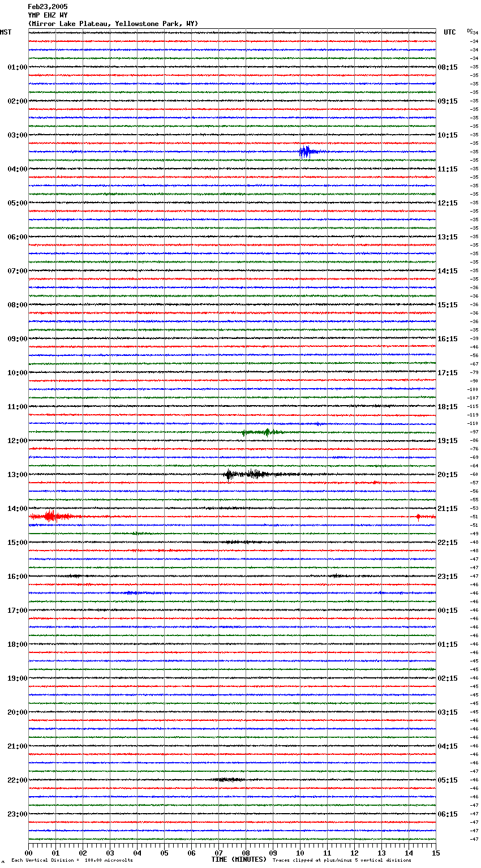This screenshot has width=481, height=868.
Task: Select the 11:00 MST hour label
Action: click(18, 407)
